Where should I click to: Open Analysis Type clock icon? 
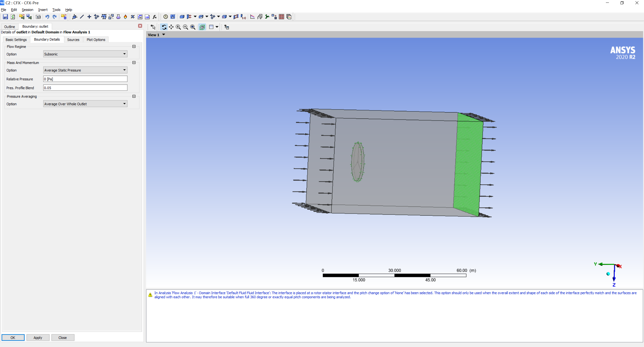[x=166, y=17]
